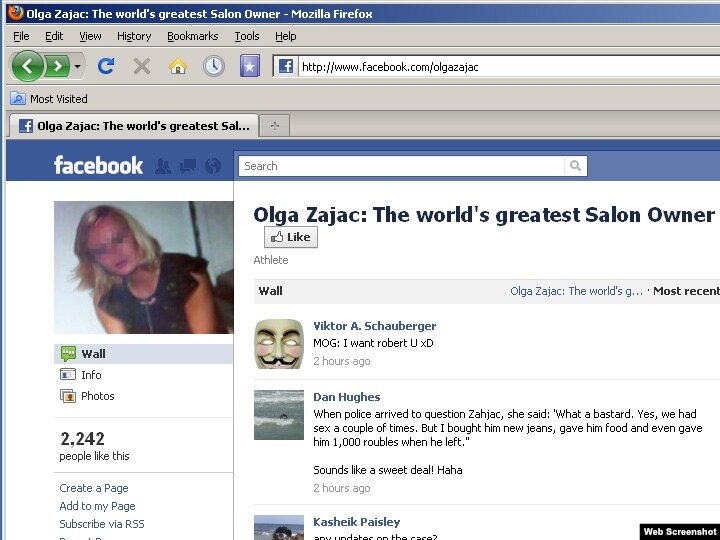Click the thumbs-up icon on Like button
The width and height of the screenshot is (720, 540).
pos(277,237)
